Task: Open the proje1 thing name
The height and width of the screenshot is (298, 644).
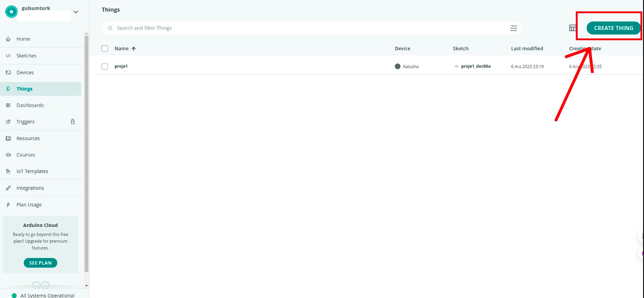Action: [121, 66]
